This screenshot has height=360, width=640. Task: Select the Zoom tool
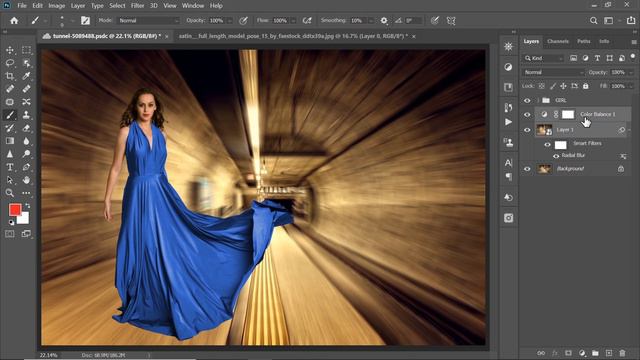[10, 193]
